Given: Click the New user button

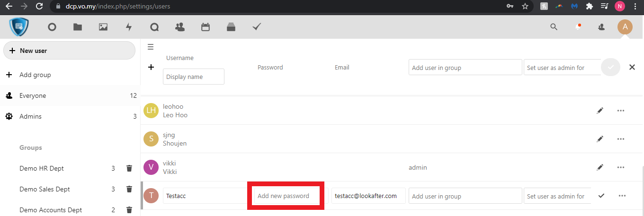Looking at the screenshot, I should click(69, 51).
